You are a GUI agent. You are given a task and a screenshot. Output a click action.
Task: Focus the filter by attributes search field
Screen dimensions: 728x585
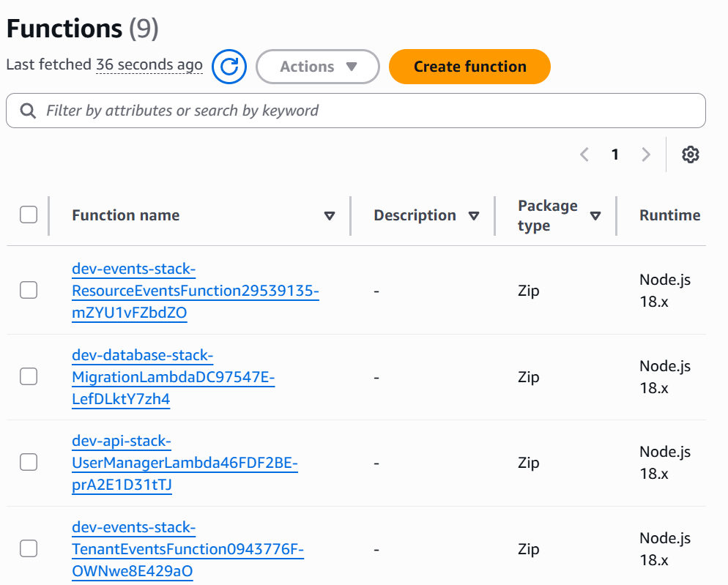pyautogui.click(x=356, y=111)
